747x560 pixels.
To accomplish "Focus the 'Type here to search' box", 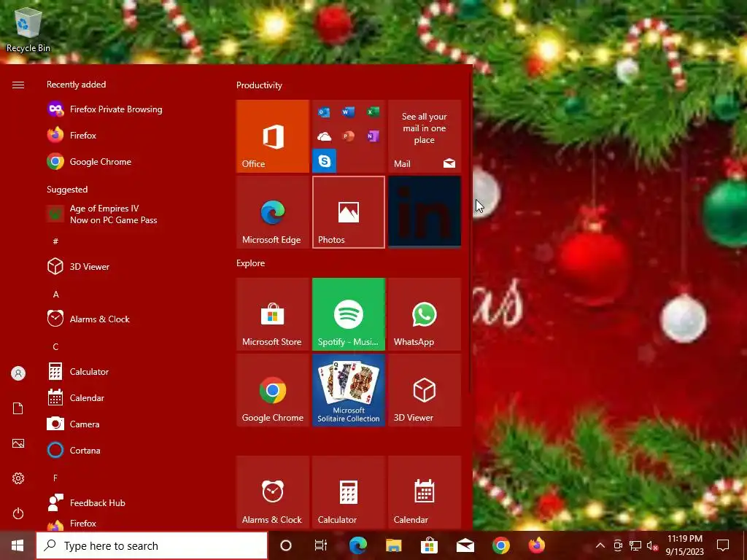I will click(x=152, y=545).
